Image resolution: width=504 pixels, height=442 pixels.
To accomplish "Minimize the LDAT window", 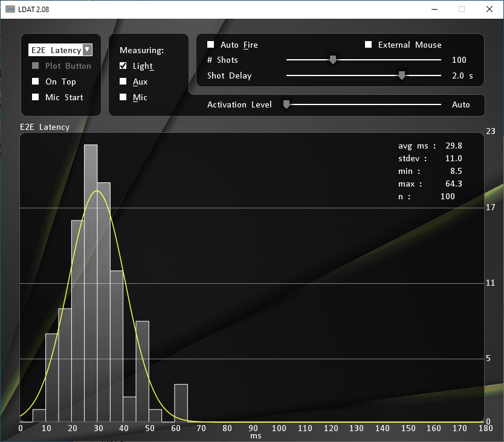I will pos(434,9).
